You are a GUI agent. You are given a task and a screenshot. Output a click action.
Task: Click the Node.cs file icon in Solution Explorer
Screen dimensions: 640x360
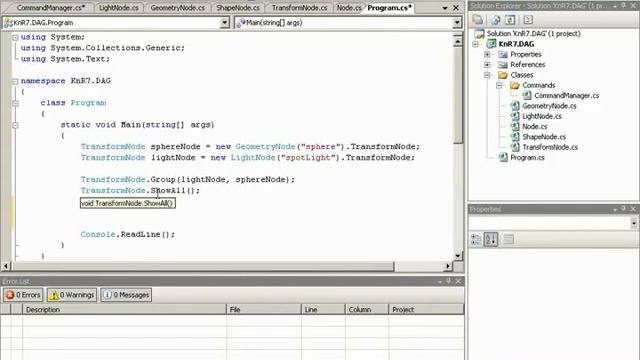(515, 127)
